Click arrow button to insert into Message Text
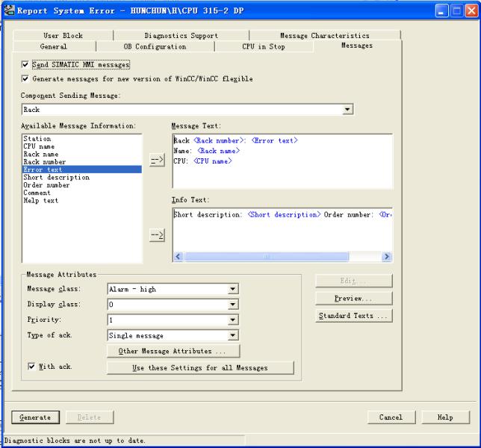This screenshot has width=481, height=448. (157, 161)
